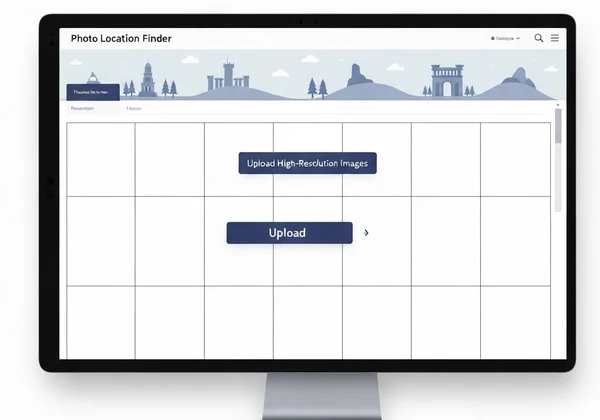The image size is (600, 420).
Task: Select the top-left empty grid cell
Action: (x=101, y=159)
